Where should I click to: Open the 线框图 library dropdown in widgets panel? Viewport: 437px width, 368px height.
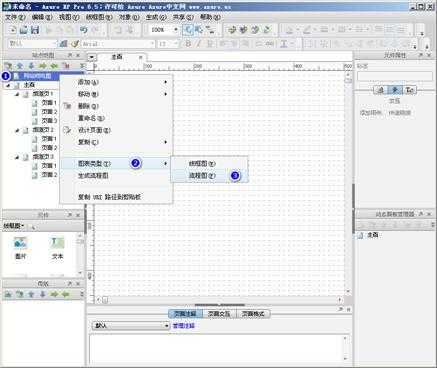point(14,226)
